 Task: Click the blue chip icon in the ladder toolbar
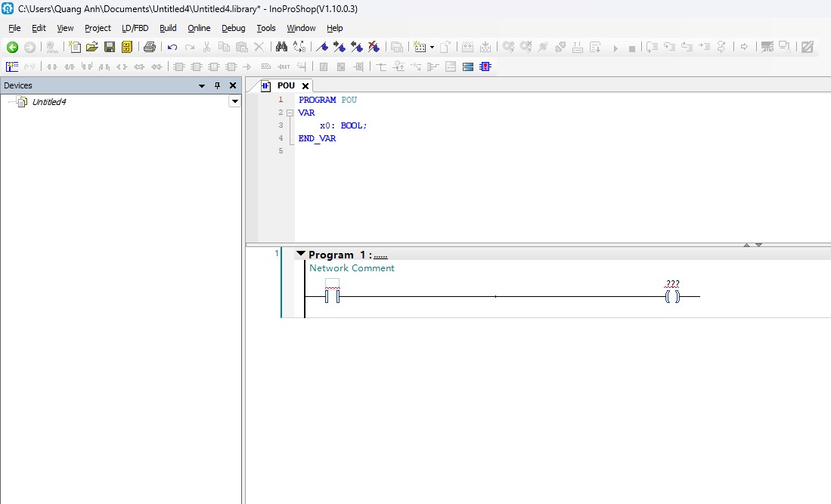(x=485, y=66)
